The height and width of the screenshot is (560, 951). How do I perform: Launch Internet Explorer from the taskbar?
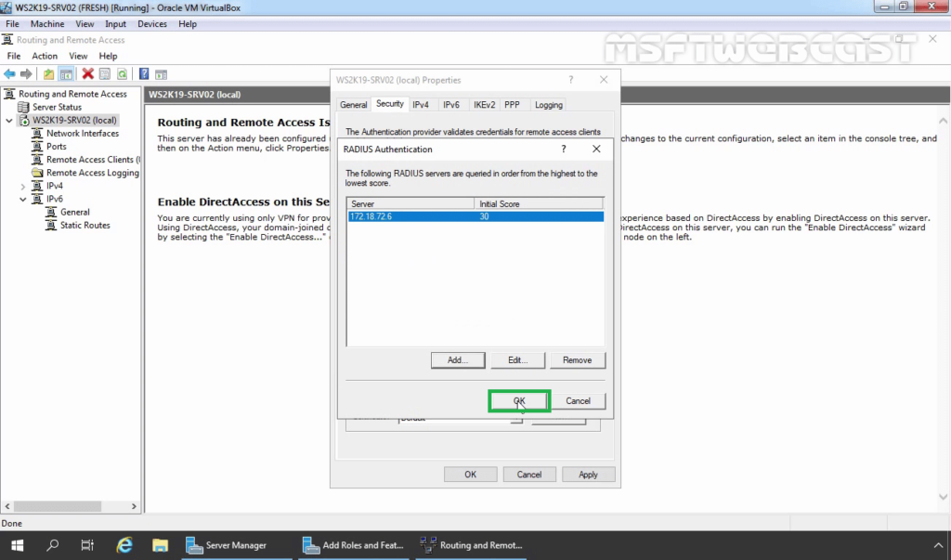[124, 545]
